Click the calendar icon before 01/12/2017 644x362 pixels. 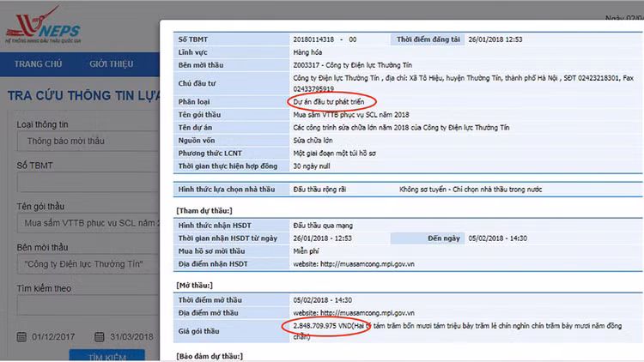click(x=23, y=335)
